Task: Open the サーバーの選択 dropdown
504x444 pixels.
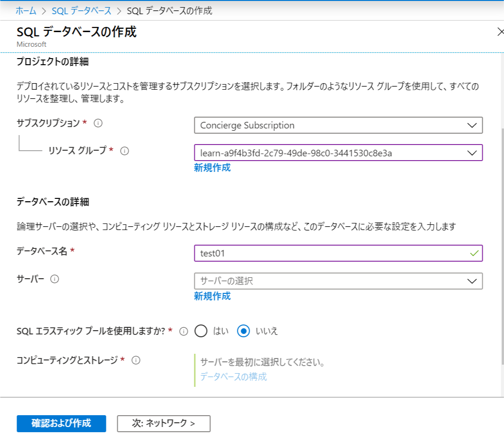Action: (338, 281)
